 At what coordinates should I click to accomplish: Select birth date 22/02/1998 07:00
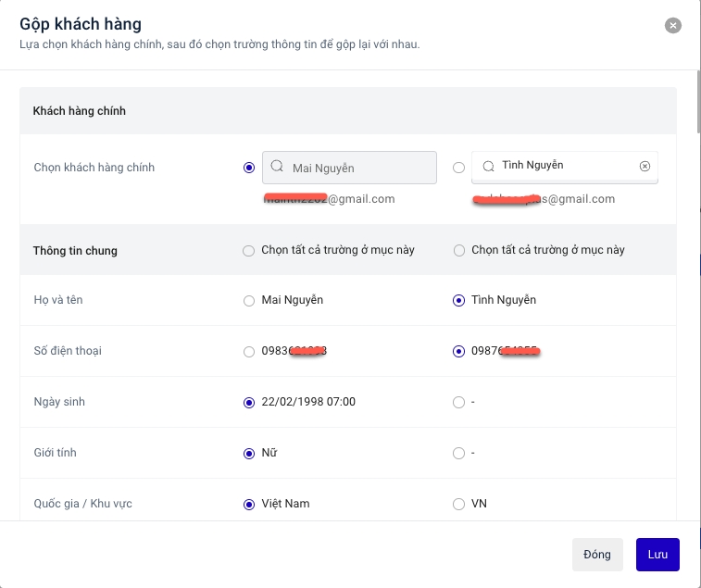tap(248, 403)
